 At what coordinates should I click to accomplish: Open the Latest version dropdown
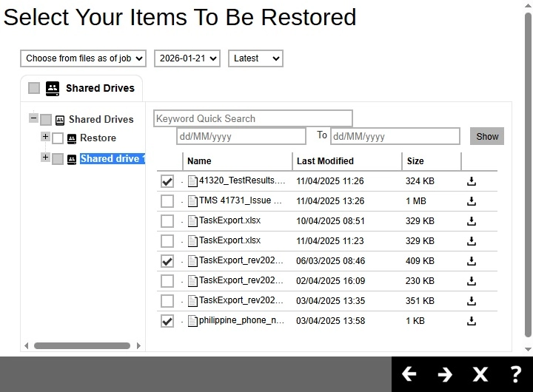tap(255, 58)
